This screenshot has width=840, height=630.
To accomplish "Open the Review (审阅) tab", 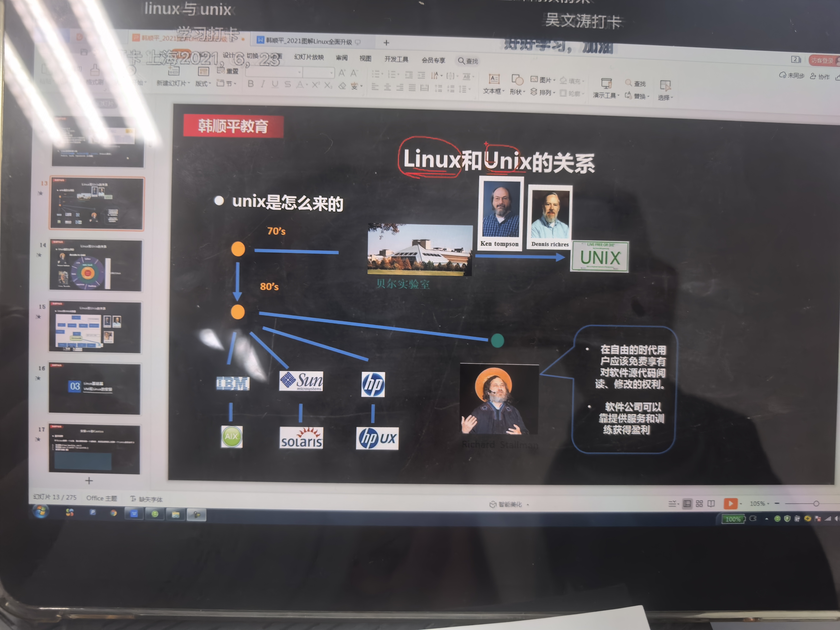I will pos(341,58).
